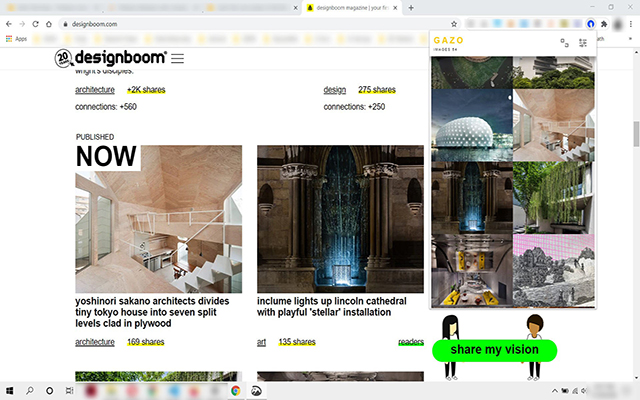Select the green vine facade thumbnail in Gazo
This screenshot has width=640, height=400.
click(553, 198)
